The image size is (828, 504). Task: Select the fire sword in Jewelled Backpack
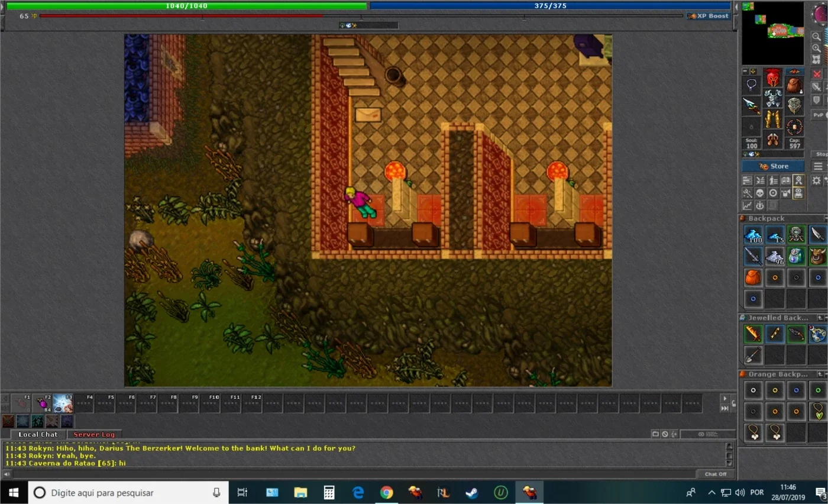coord(753,334)
